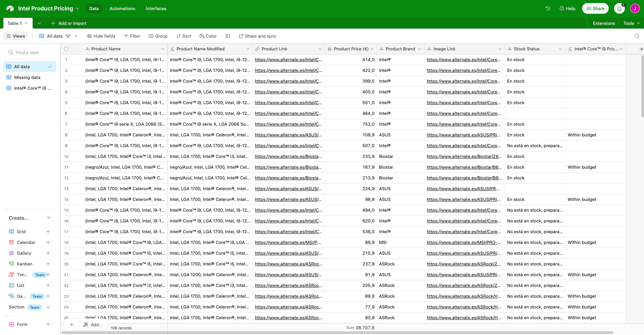Add a new field with plus icon

point(641,49)
